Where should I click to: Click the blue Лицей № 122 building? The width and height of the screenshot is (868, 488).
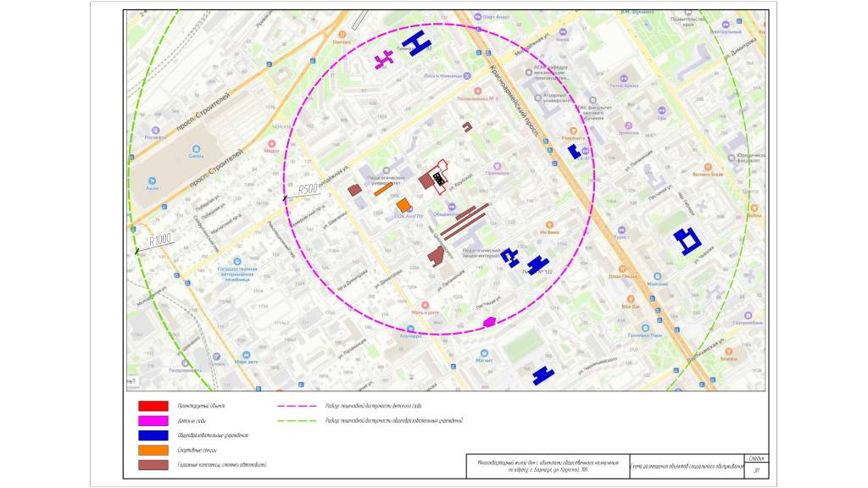[537, 265]
